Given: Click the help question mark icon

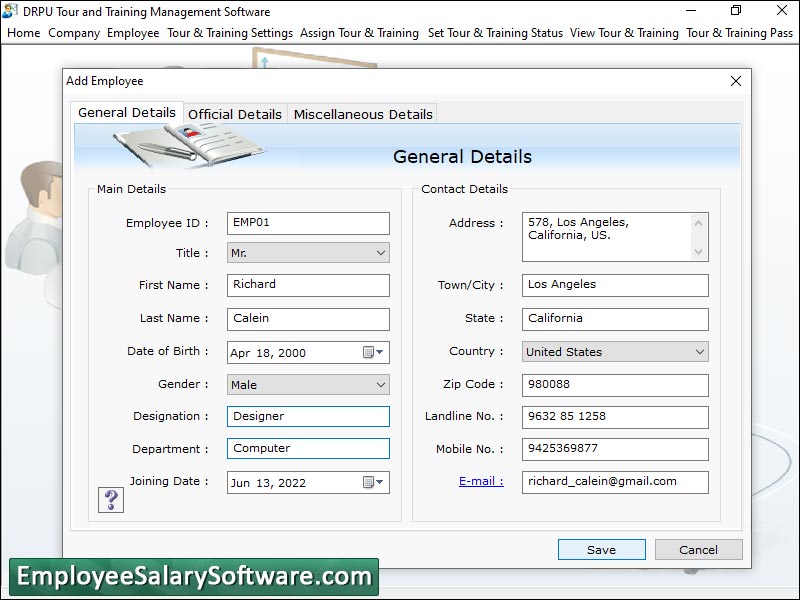Looking at the screenshot, I should tap(110, 499).
